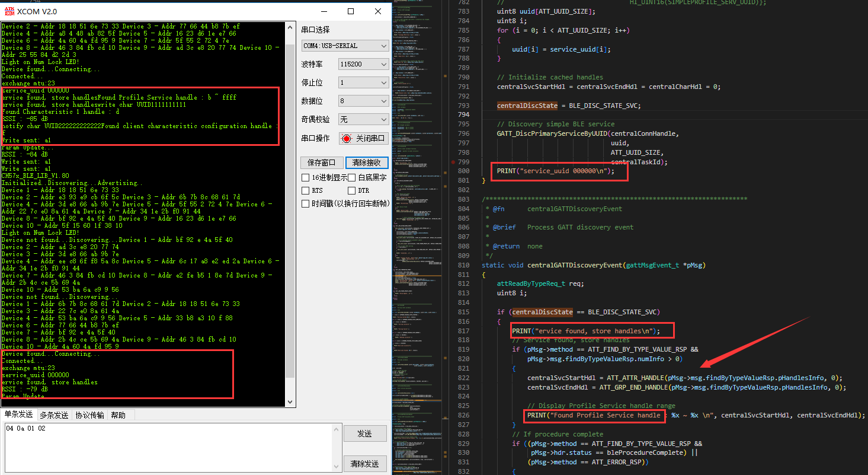Click the XCOM app icon in title bar

pos(9,11)
